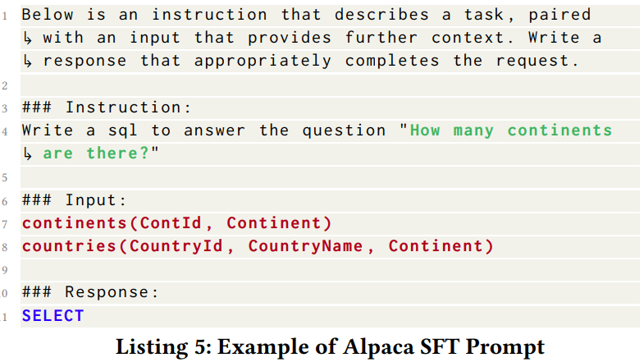The image size is (644, 362).
Task: Click the '### Input:' heading
Action: (74, 200)
